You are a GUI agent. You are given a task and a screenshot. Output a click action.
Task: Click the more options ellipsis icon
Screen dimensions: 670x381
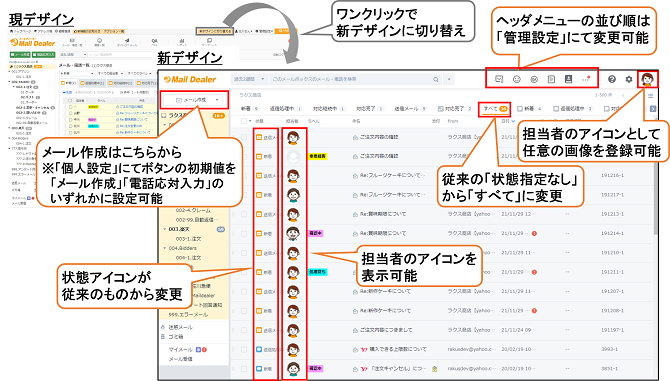tap(586, 79)
